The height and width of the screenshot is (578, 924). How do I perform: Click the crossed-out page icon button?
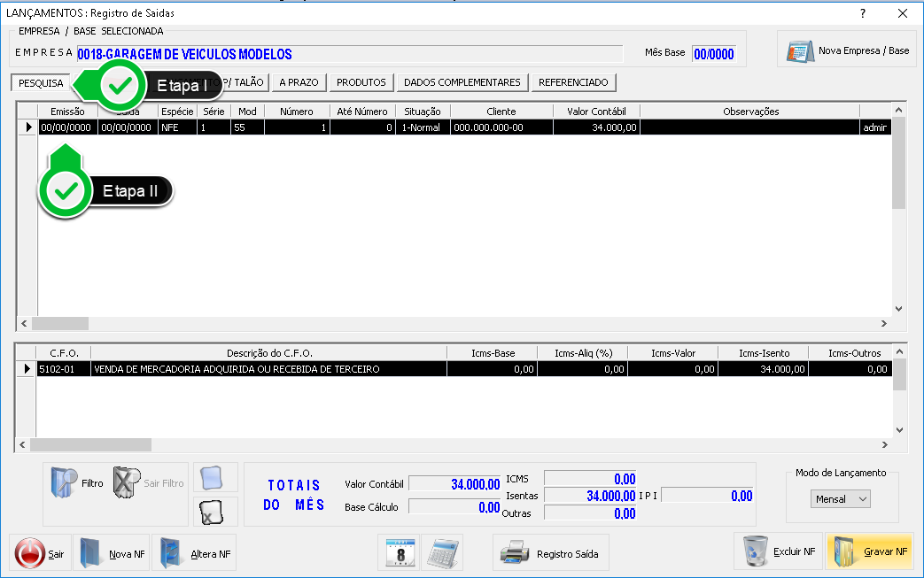[x=215, y=512]
